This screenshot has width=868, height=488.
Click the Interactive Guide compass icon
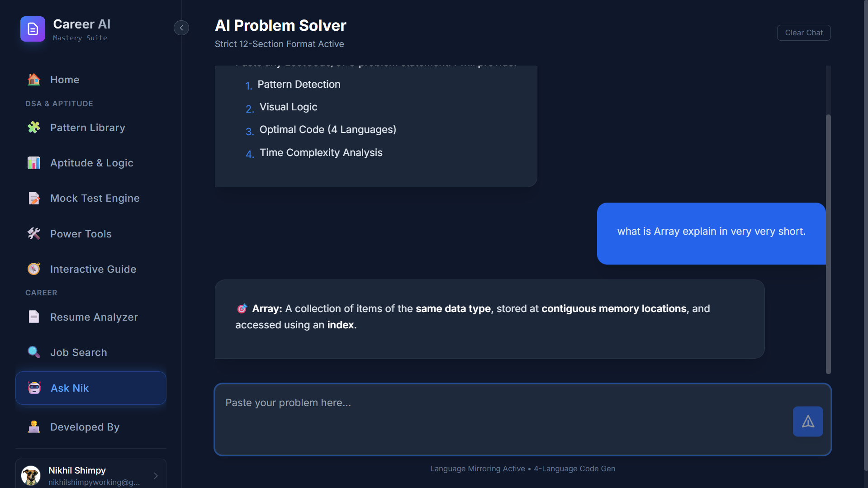pos(33,269)
